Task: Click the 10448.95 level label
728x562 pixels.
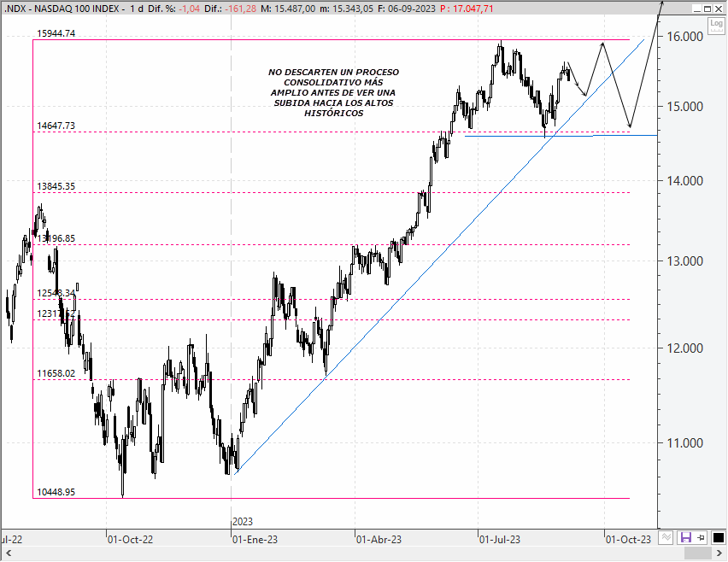Action: coord(56,492)
